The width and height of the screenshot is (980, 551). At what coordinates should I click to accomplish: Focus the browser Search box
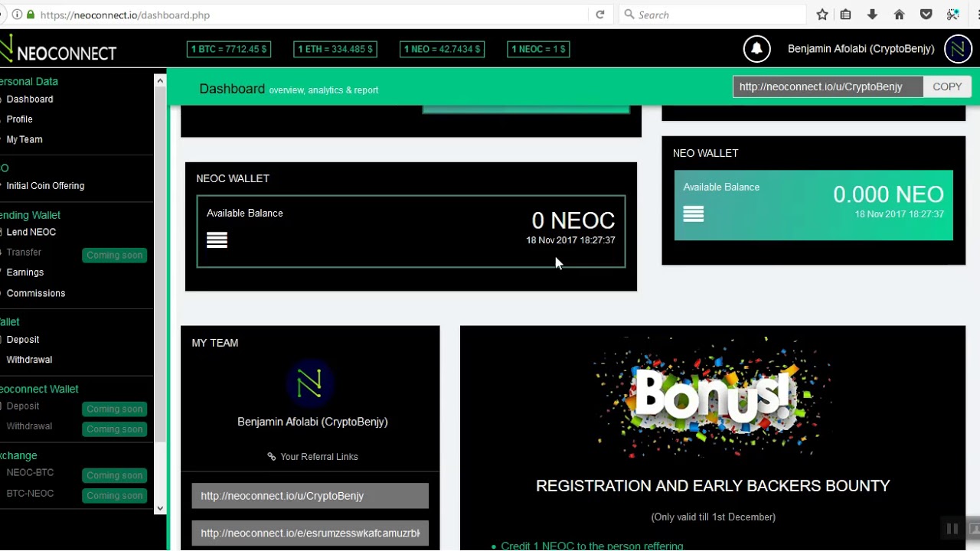(x=712, y=15)
